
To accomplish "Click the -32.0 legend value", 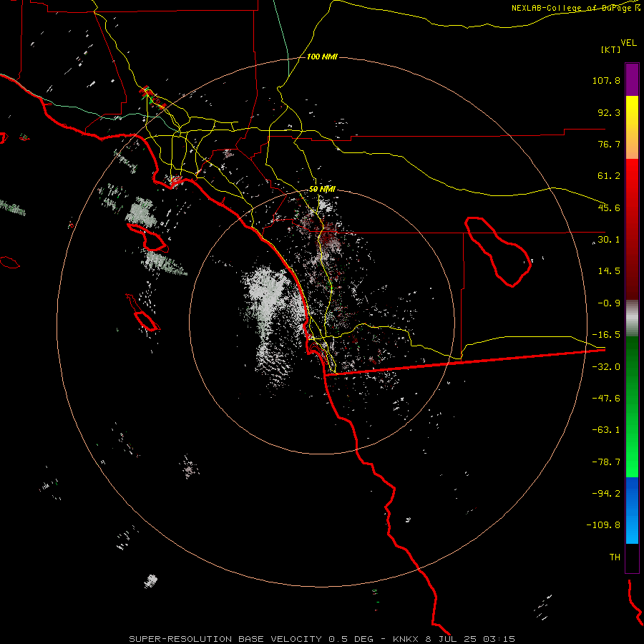I will 606,367.
